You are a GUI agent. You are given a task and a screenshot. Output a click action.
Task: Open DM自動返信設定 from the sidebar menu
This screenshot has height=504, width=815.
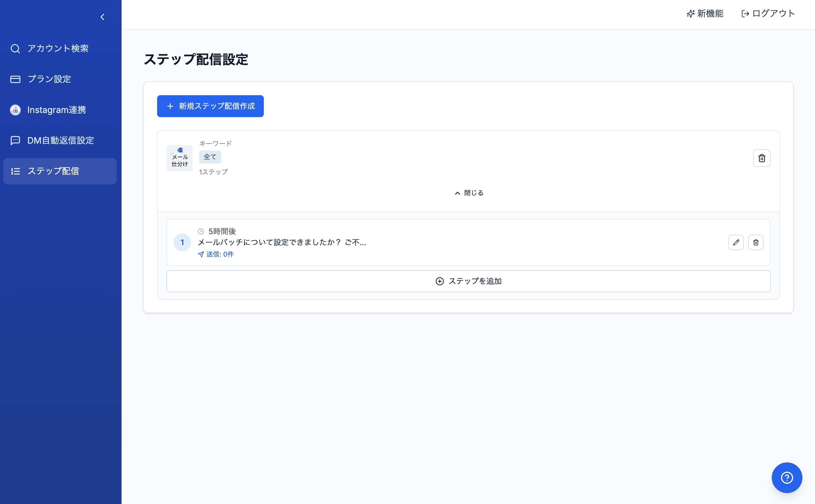[x=60, y=140]
